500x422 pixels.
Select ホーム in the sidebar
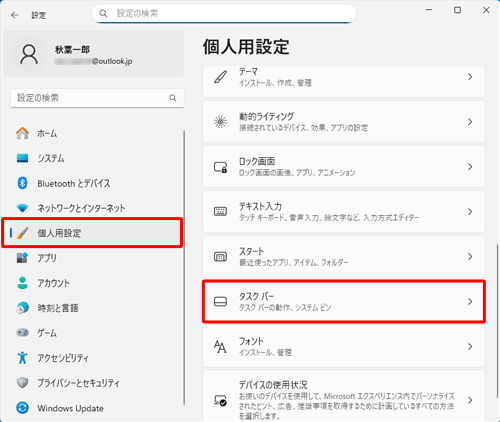[x=94, y=133]
